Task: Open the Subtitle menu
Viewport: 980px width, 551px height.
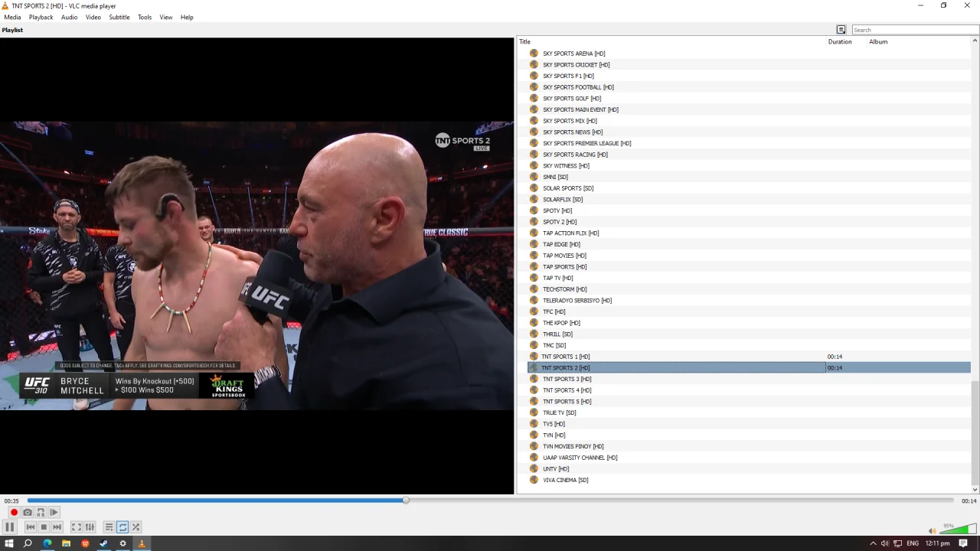Action: click(x=119, y=17)
